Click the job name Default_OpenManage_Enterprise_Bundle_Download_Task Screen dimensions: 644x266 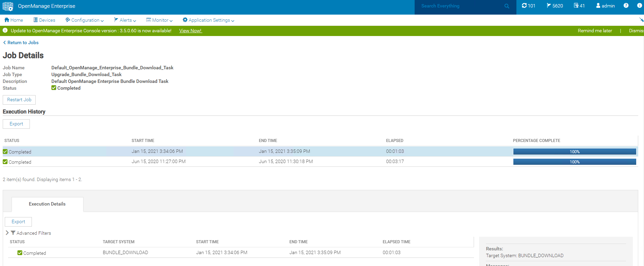coord(112,68)
